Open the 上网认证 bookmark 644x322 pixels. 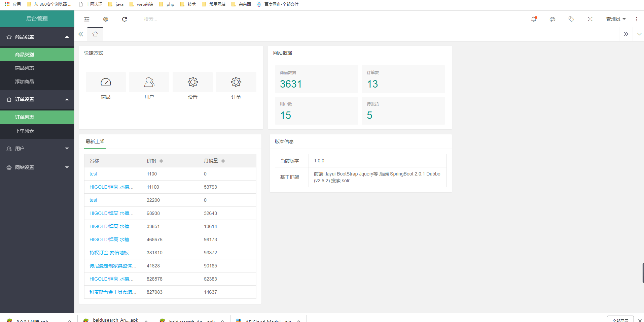coord(91,4)
